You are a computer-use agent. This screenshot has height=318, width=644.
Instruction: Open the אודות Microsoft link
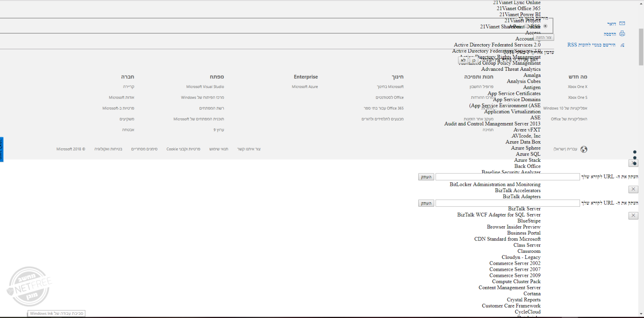(x=121, y=98)
